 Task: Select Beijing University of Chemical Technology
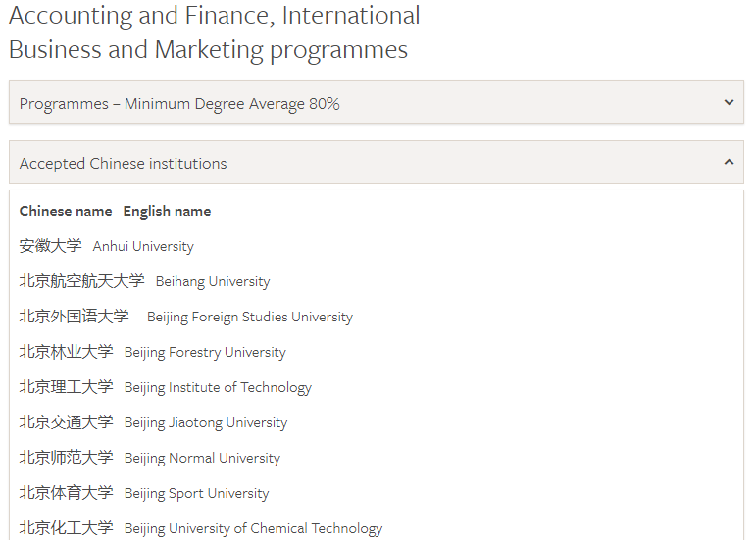(x=253, y=528)
